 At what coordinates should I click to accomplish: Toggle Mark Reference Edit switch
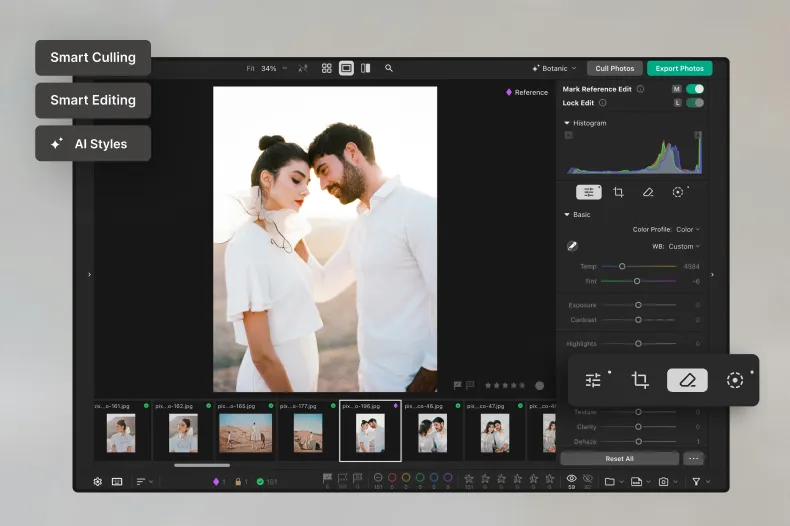click(x=695, y=89)
